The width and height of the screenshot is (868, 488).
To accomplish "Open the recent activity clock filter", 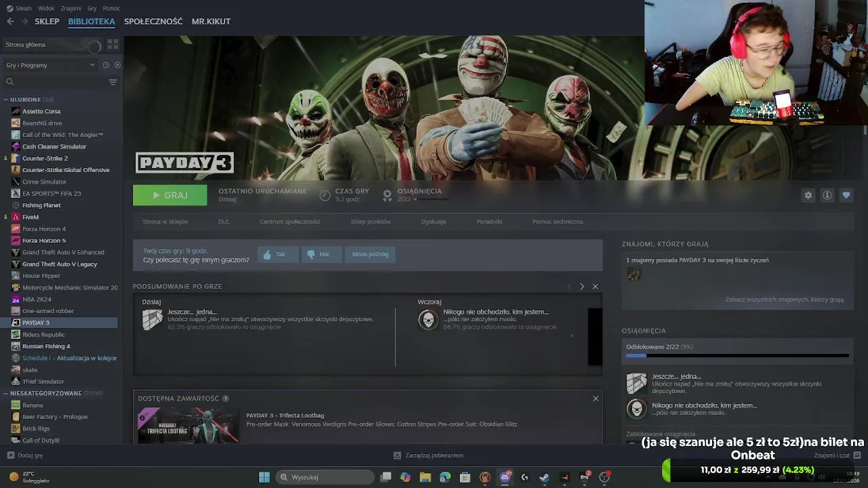I will coord(106,65).
